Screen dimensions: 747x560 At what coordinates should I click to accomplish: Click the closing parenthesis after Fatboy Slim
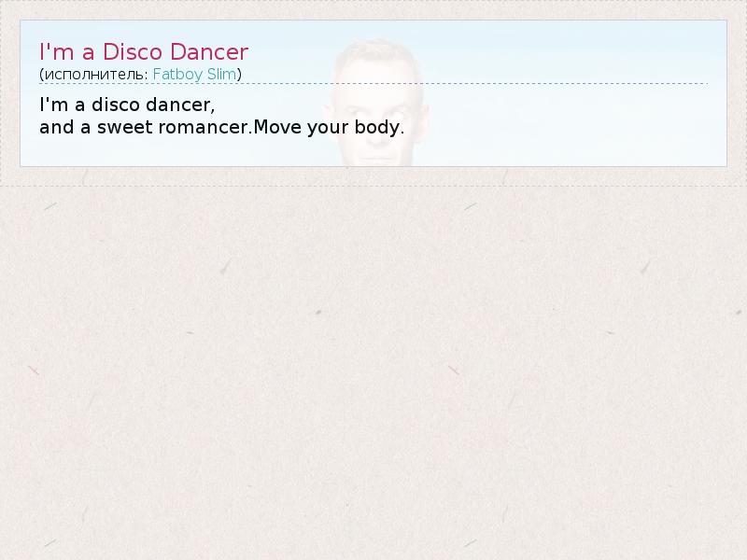click(239, 75)
